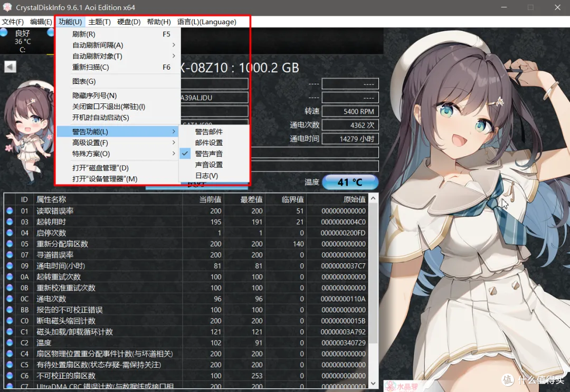Click the raw value 0000000200FD
Image resolution: width=570 pixels, height=392 pixels.
tap(343, 233)
